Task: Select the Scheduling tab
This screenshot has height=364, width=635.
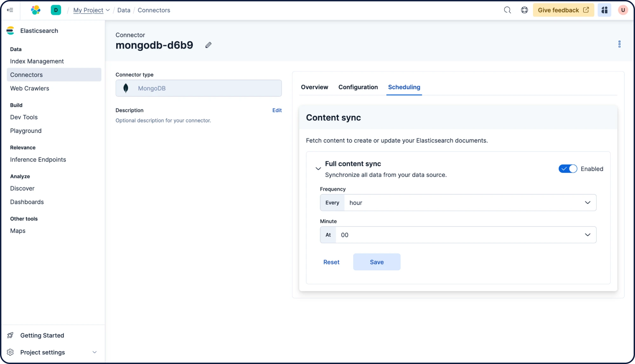Action: 404,87
